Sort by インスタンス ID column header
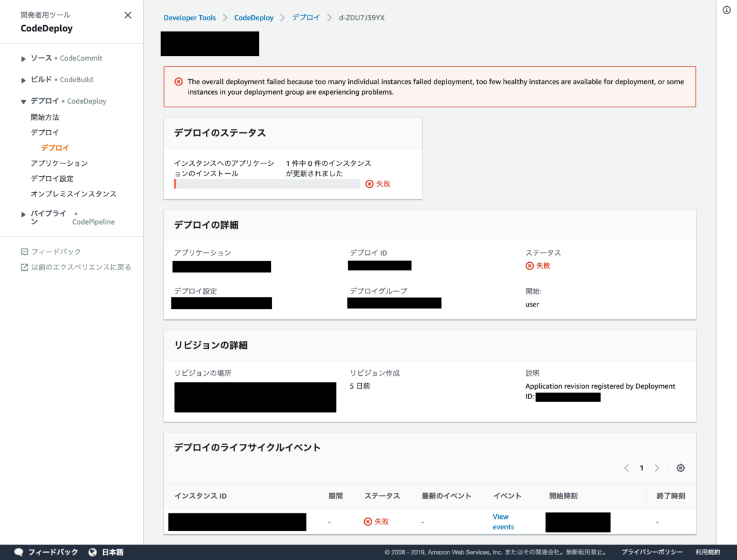The image size is (737, 560). pyautogui.click(x=200, y=496)
